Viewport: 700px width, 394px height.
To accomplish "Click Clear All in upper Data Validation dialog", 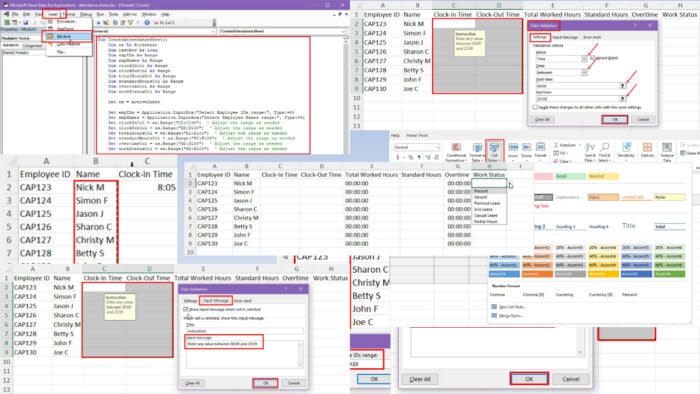I will 542,120.
